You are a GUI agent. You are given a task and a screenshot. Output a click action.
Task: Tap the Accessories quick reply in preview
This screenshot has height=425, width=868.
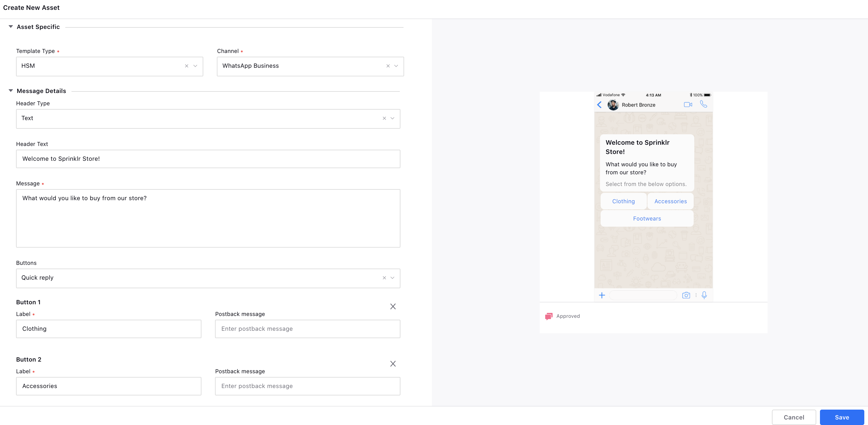pyautogui.click(x=671, y=201)
